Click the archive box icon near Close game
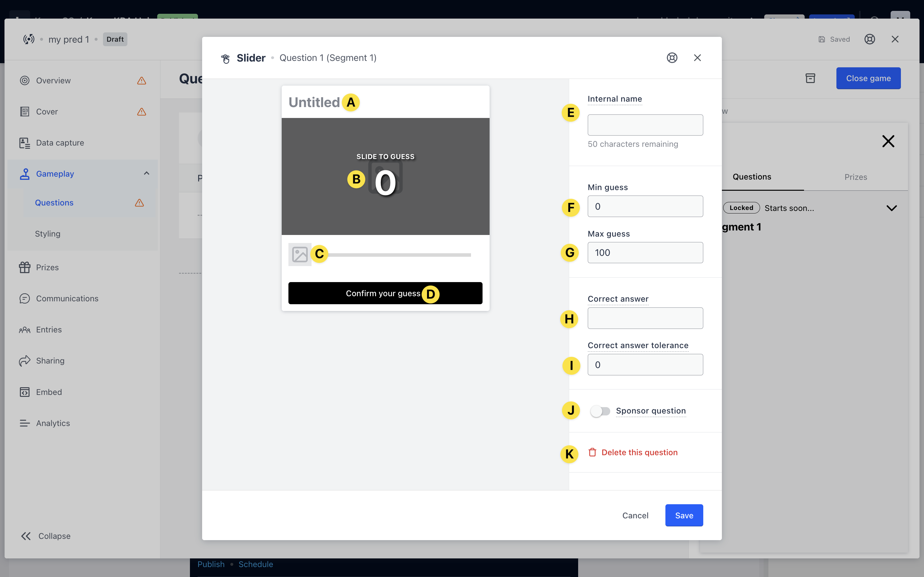 [810, 78]
